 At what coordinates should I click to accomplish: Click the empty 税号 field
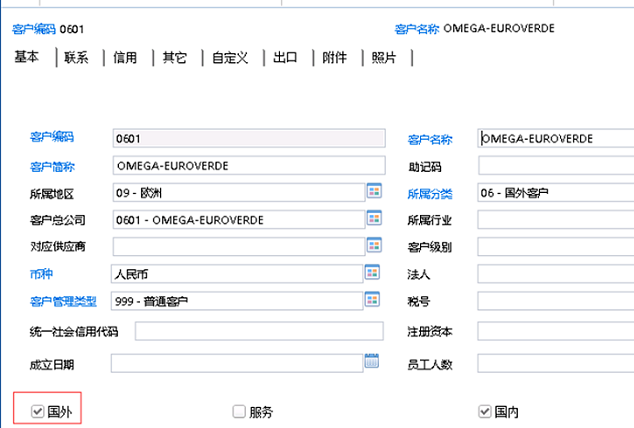556,301
